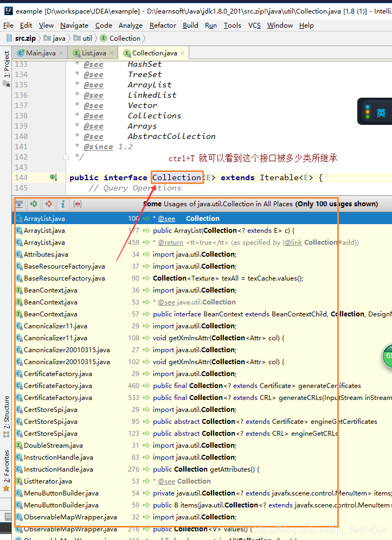Click the java folder breadcrumb

pyautogui.click(x=54, y=38)
